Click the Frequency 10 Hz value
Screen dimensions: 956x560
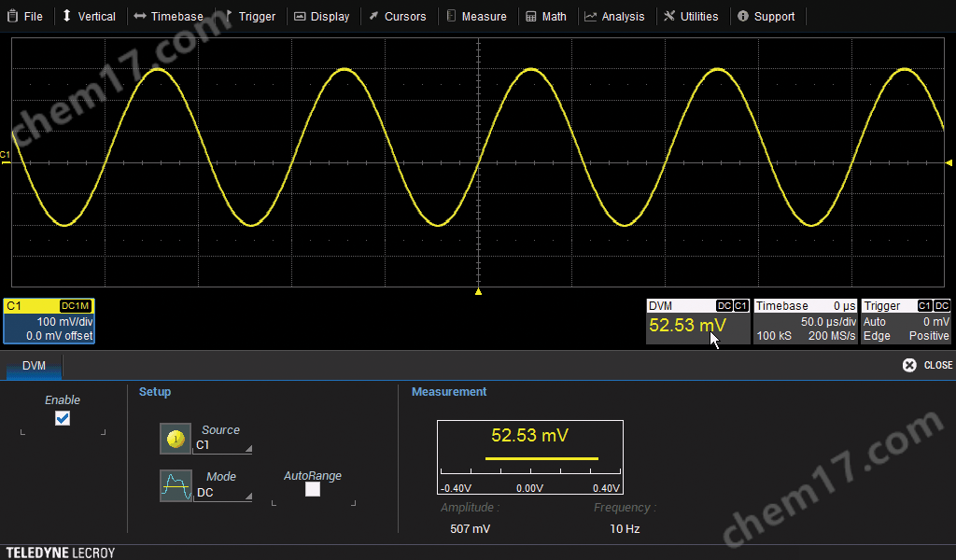625,529
